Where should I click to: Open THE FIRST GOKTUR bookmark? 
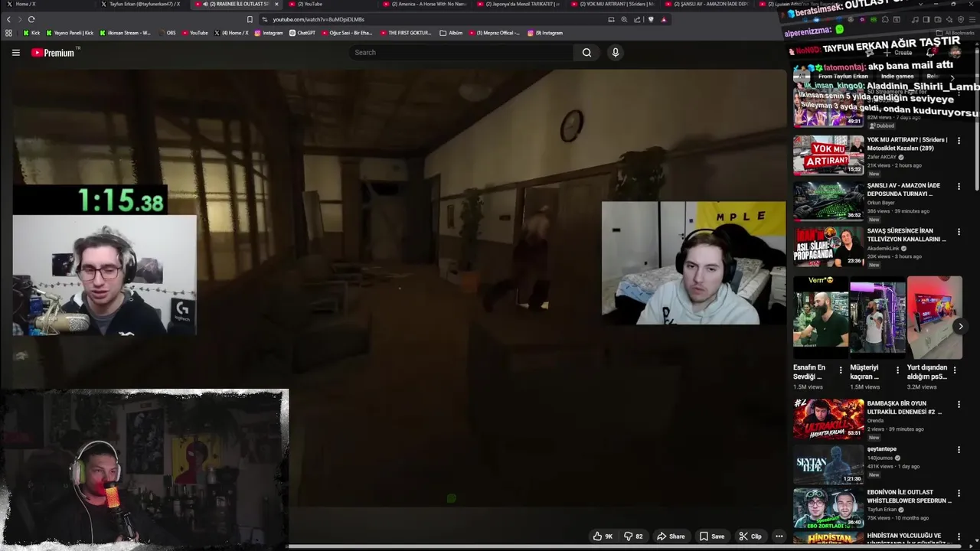(407, 33)
